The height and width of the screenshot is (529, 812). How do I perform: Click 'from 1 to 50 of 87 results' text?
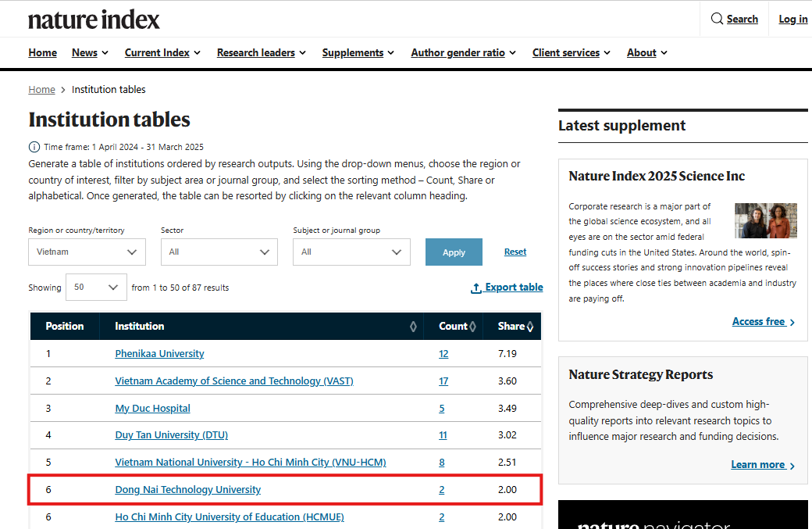(180, 288)
